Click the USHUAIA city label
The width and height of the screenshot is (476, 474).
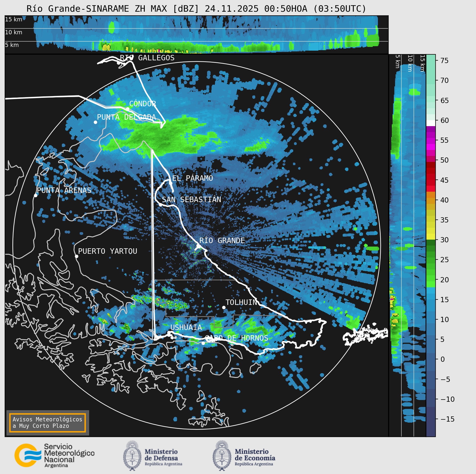[186, 327]
